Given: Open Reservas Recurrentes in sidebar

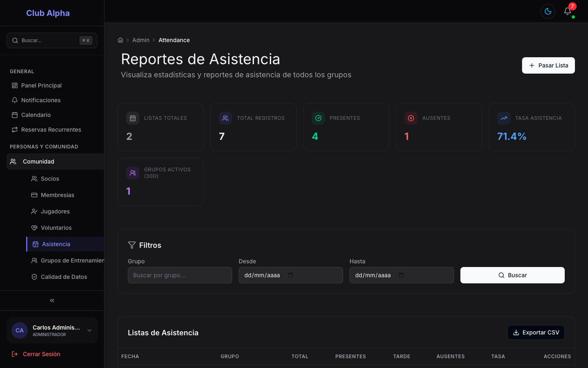Looking at the screenshot, I should click(x=52, y=130).
